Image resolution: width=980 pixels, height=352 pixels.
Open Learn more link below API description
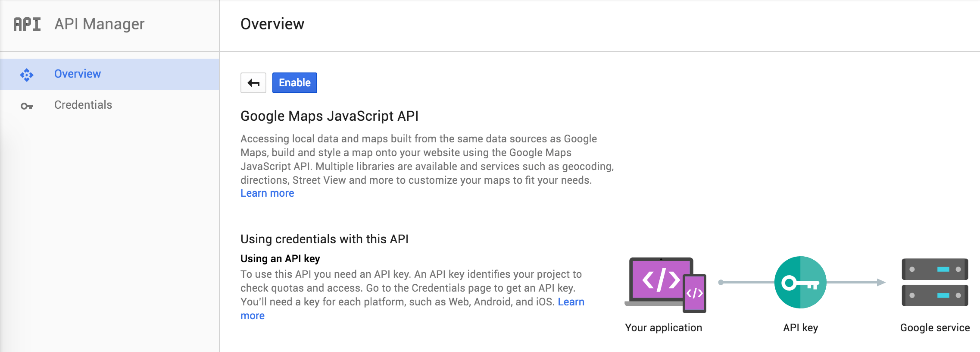click(267, 193)
